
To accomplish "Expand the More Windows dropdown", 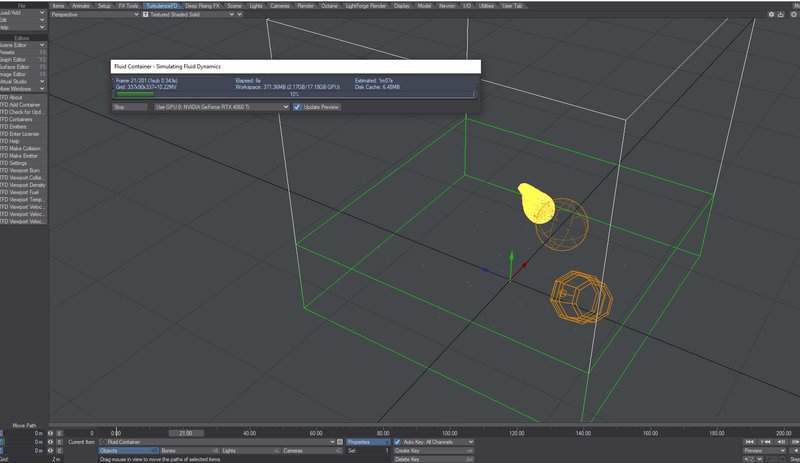I will coord(23,89).
